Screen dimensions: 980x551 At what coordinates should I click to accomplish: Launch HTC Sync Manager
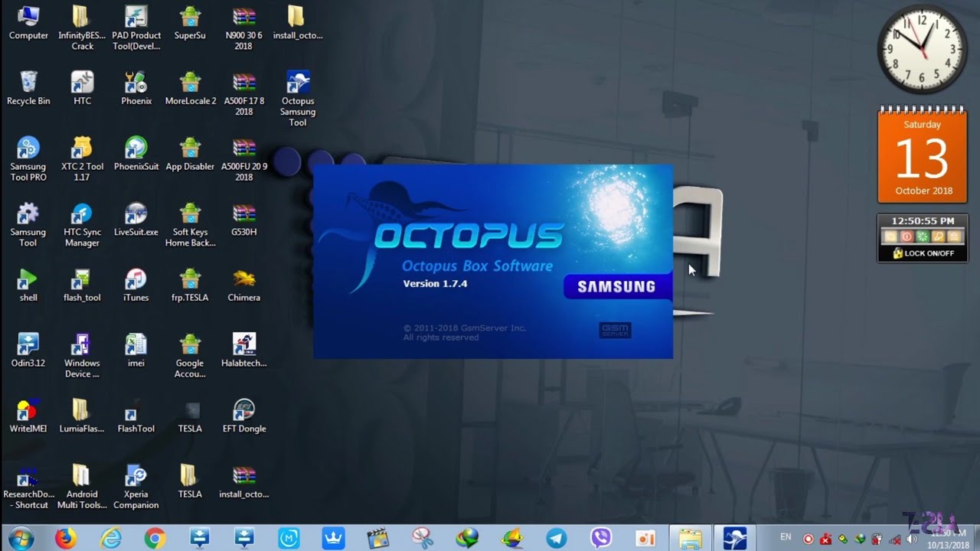[83, 224]
